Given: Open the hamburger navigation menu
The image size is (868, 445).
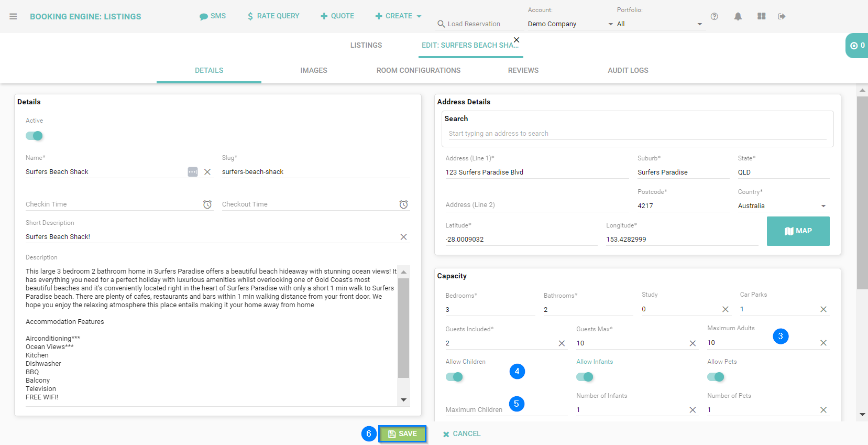Looking at the screenshot, I should (x=13, y=17).
